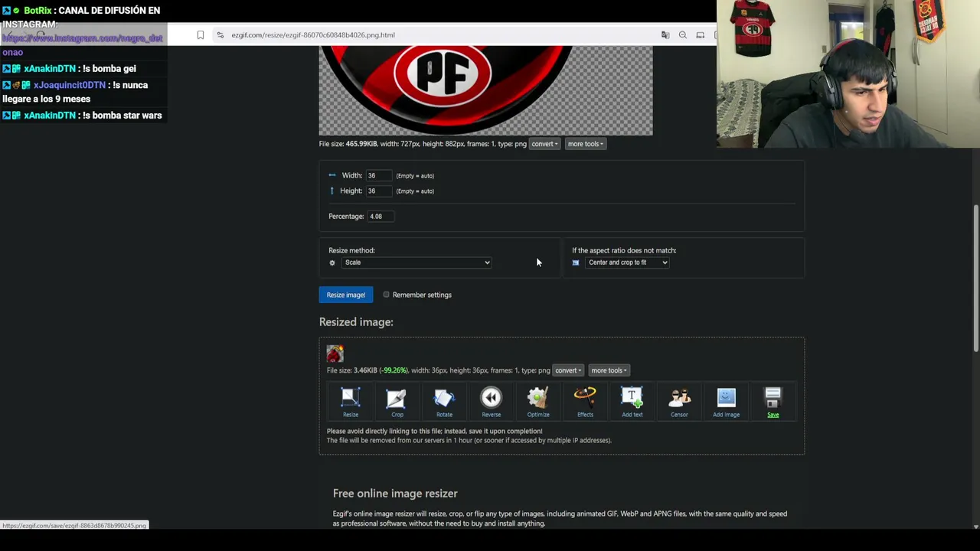Click the 'Resize method:' label
This screenshot has height=551, width=980.
(x=351, y=250)
